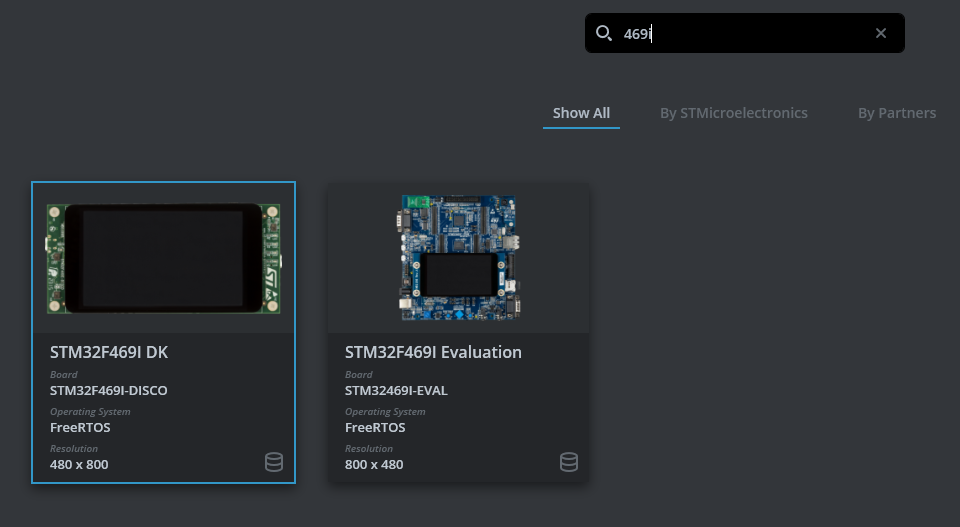The width and height of the screenshot is (960, 527).
Task: Click the STM32F469I Evaluation title
Action: 433,352
